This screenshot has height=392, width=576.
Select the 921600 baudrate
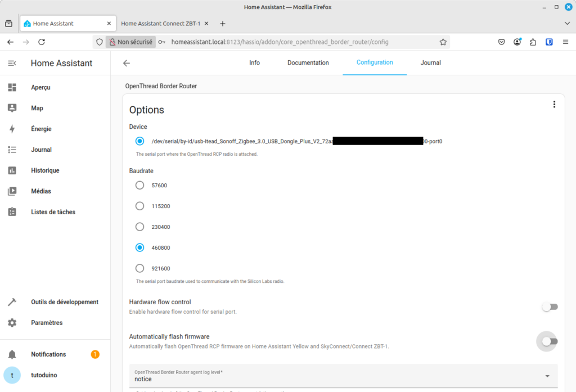pos(139,268)
